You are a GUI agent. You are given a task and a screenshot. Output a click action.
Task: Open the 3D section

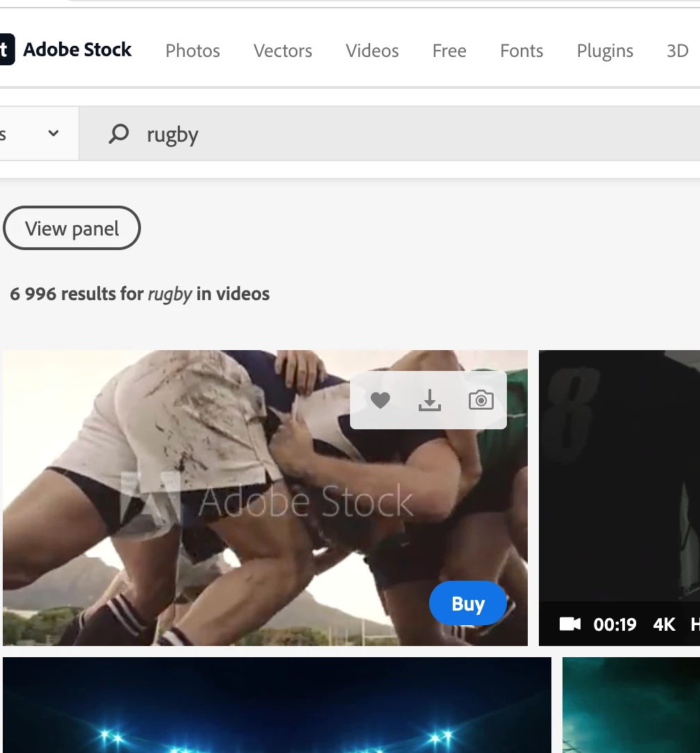(678, 51)
